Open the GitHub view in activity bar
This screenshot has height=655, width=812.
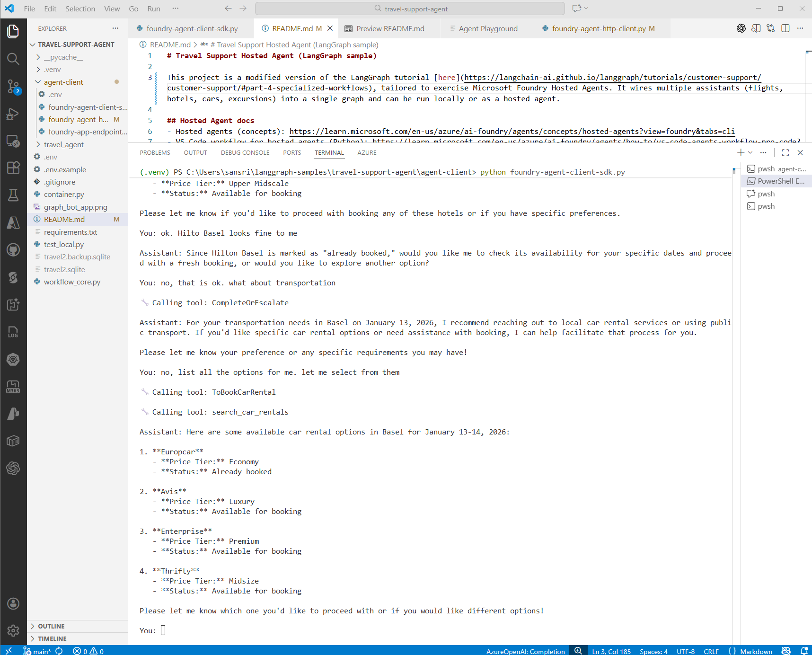(13, 250)
